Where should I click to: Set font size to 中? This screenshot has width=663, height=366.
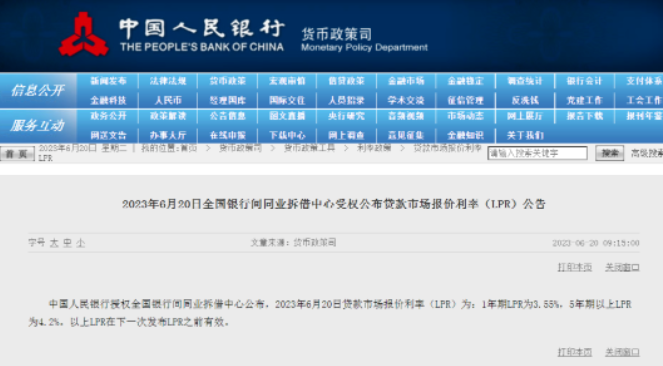pos(67,243)
